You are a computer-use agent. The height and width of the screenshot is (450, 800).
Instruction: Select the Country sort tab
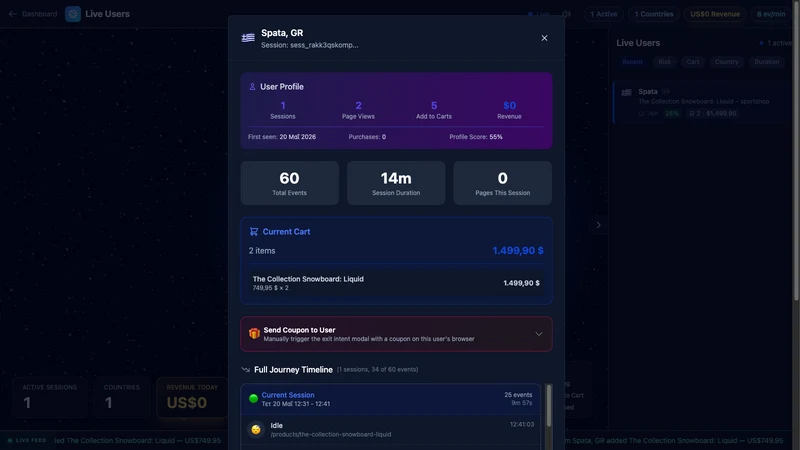[x=726, y=62]
